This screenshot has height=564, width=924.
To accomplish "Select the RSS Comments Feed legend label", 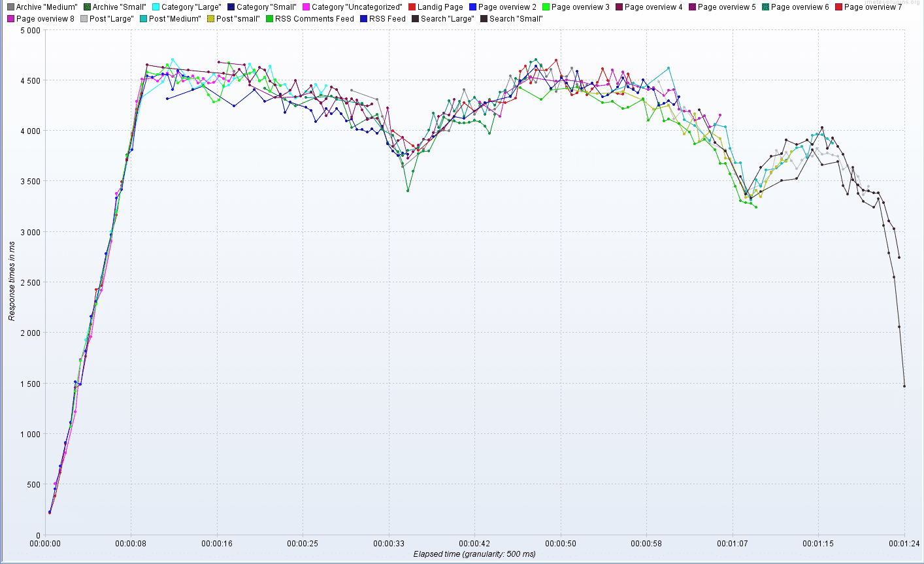I will point(314,19).
